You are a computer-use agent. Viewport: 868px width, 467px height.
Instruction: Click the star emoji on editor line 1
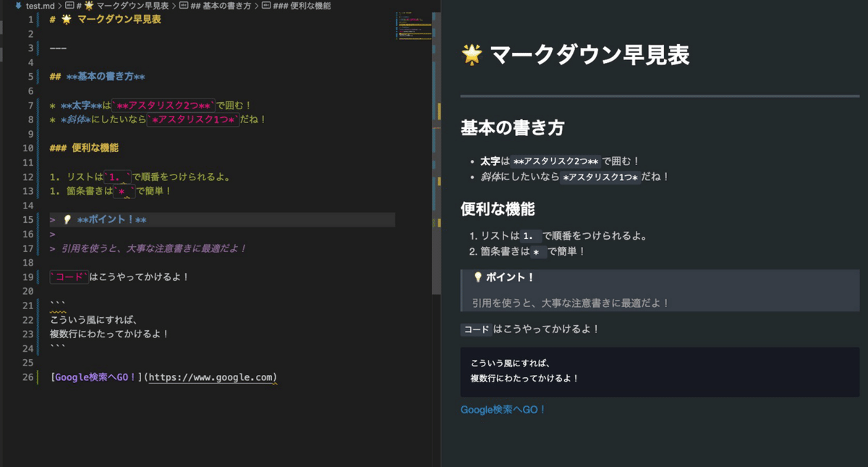[67, 20]
